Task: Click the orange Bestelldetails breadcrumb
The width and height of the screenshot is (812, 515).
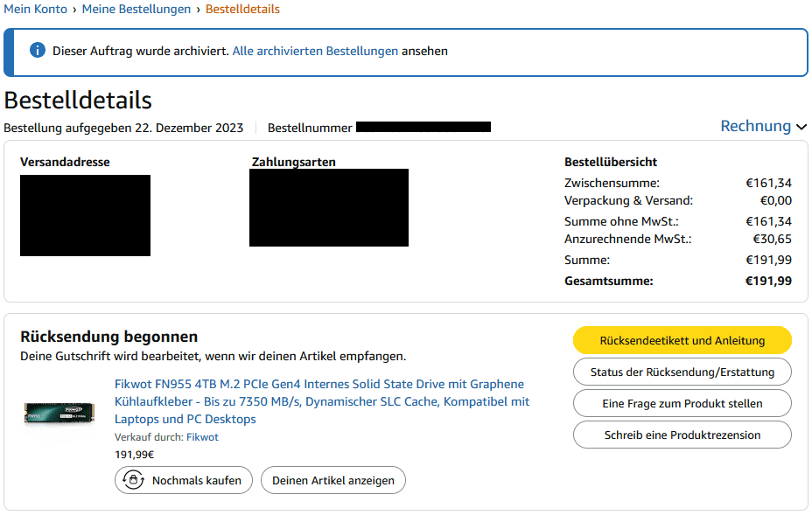Action: [x=242, y=9]
